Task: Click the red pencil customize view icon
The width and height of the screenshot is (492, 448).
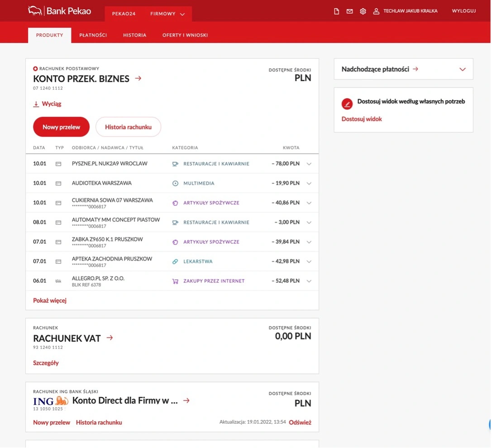Action: pos(347,104)
